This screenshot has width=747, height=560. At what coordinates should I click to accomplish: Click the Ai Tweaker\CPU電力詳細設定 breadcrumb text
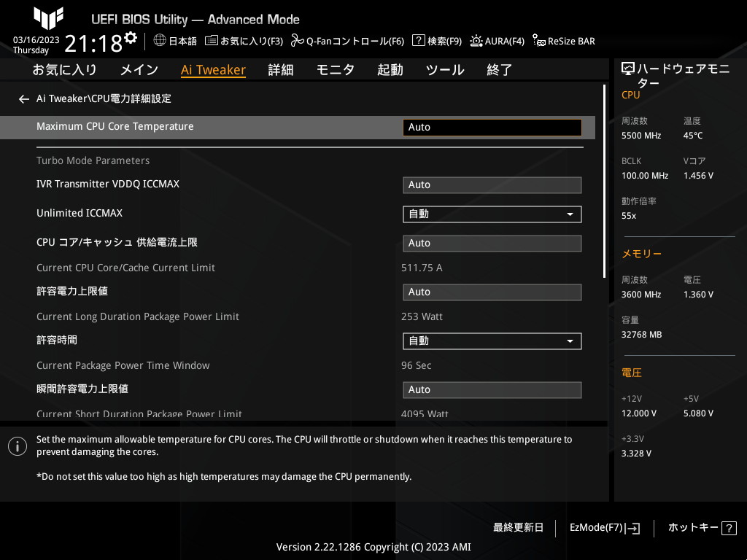104,98
